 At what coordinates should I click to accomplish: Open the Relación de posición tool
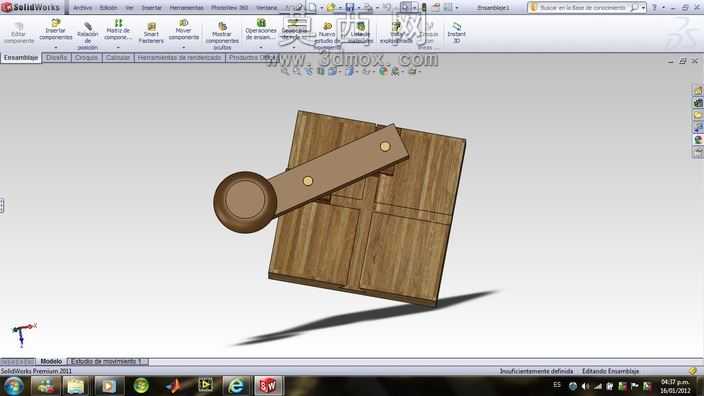pos(88,36)
